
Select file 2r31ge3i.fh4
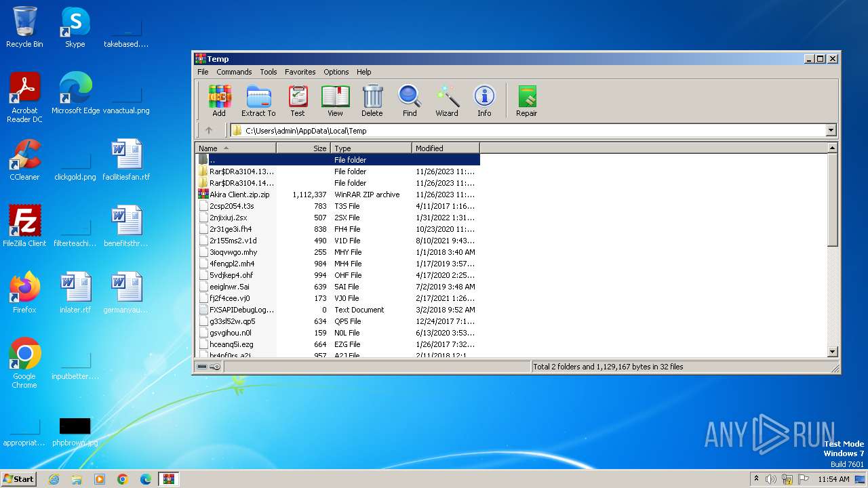point(338,229)
